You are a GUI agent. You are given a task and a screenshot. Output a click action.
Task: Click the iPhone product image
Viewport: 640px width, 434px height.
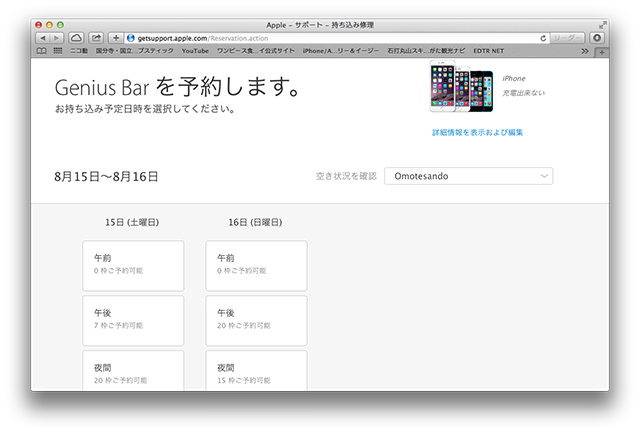462,86
